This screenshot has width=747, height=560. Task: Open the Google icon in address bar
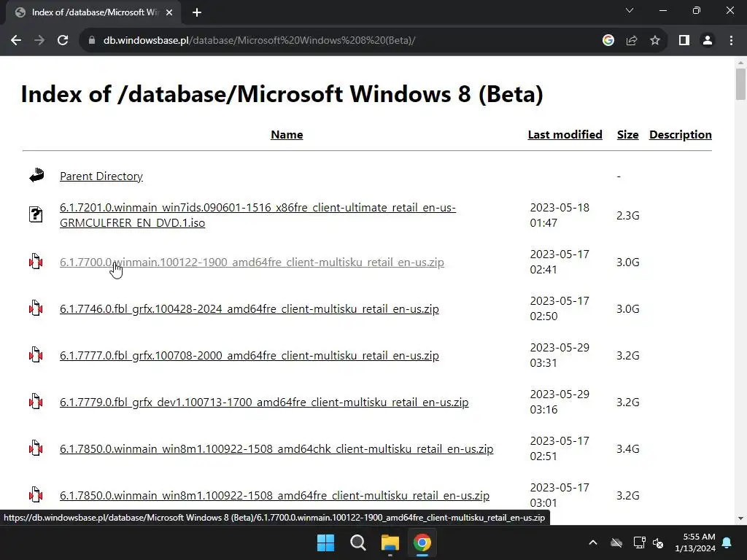click(608, 41)
